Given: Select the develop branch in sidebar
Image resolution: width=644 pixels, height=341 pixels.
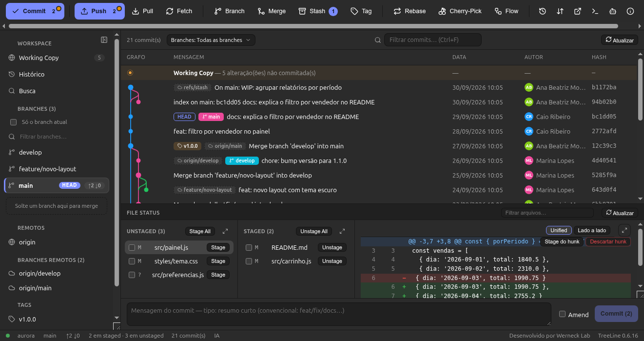Looking at the screenshot, I should pyautogui.click(x=57, y=152).
